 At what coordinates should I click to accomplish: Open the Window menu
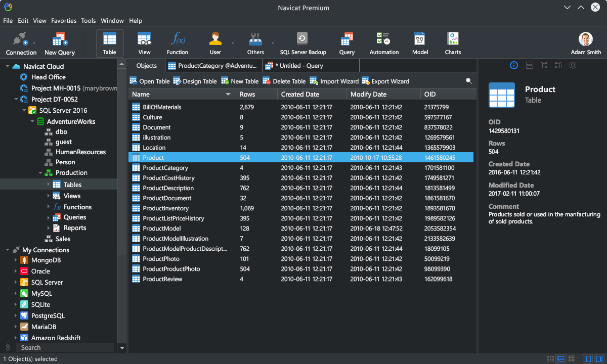(112, 21)
